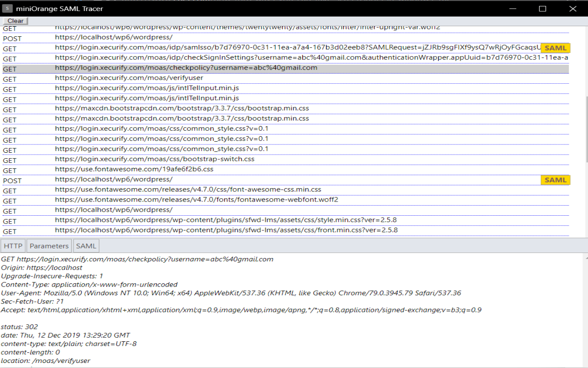Select the GET moas/verifyuser request
The image size is (588, 368).
(x=286, y=79)
